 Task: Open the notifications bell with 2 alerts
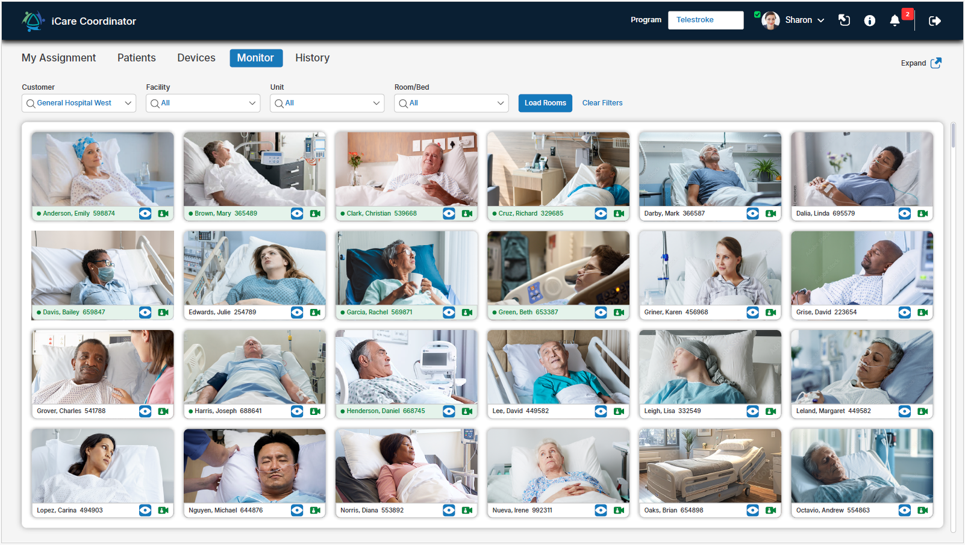coord(895,20)
